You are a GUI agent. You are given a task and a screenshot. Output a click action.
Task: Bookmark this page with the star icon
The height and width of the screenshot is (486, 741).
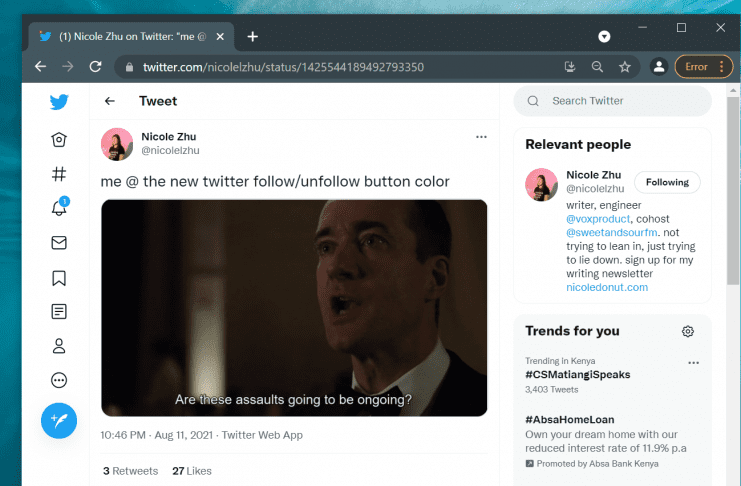coord(625,67)
